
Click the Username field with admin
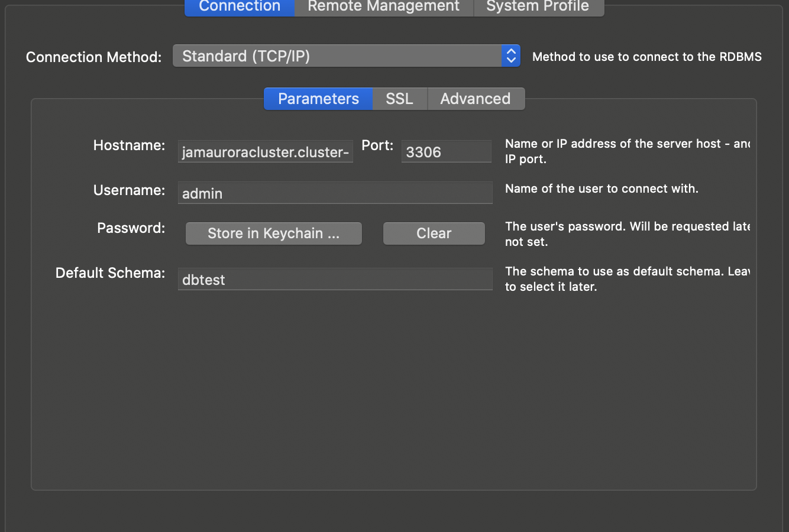(x=335, y=193)
